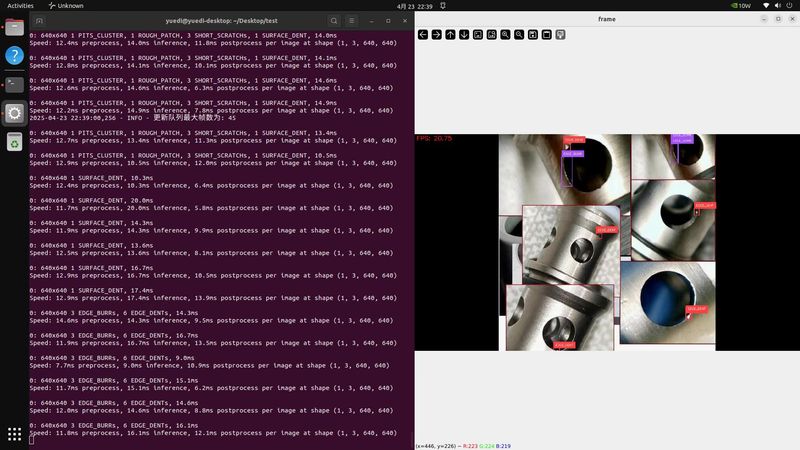The image size is (800, 450).
Task: Open the calendar via the date and time
Action: click(414, 6)
